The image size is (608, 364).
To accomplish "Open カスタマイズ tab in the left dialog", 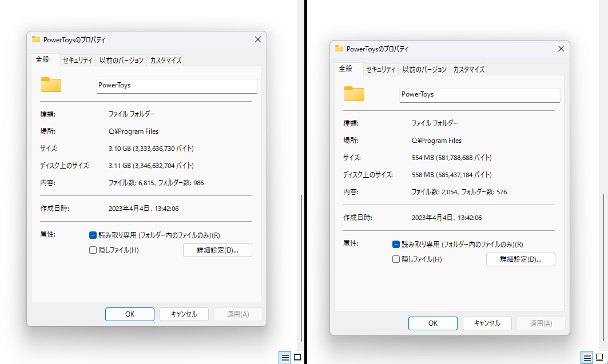I will (x=165, y=60).
